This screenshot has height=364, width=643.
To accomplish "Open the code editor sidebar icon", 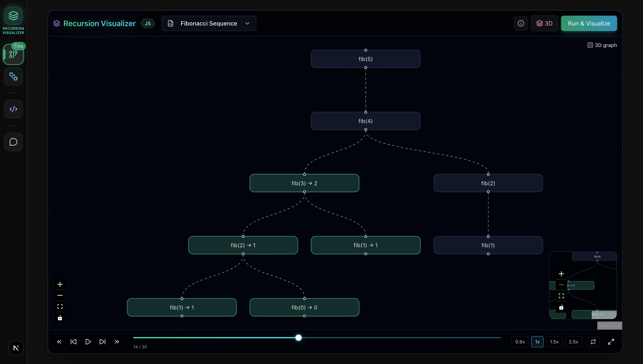I will [13, 109].
